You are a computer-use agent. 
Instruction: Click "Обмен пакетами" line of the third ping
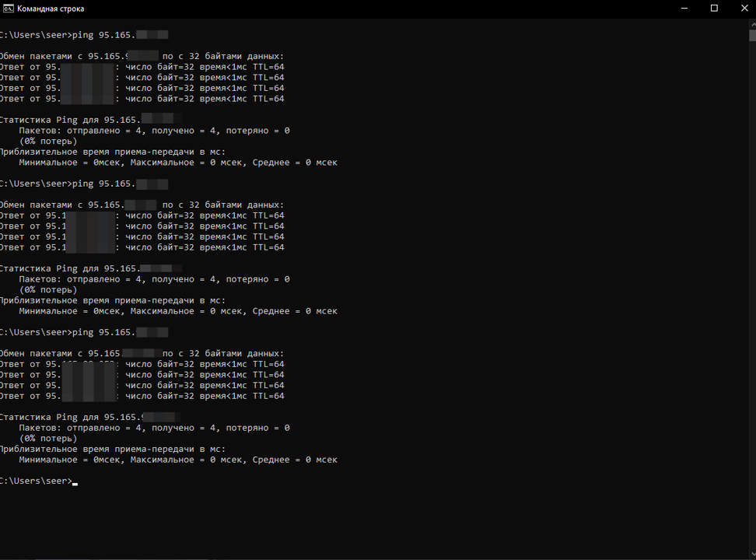point(142,353)
